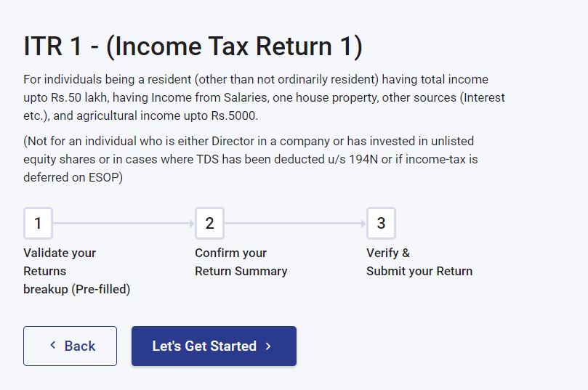Click the Confirm your Return Summary label
The image size is (588, 390).
(x=241, y=262)
